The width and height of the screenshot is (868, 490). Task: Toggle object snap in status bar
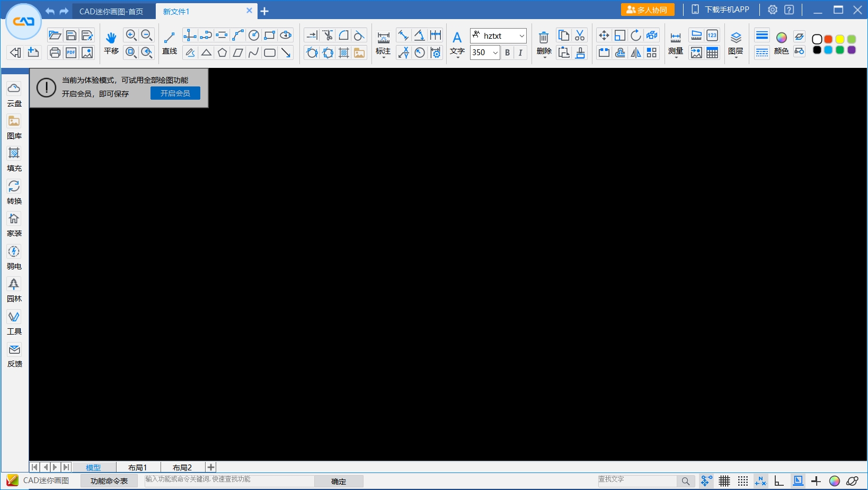(x=706, y=481)
